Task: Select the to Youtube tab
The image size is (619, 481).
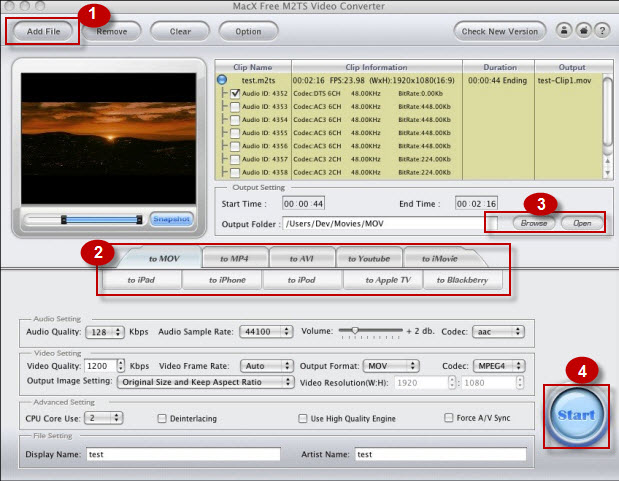Action: click(369, 259)
